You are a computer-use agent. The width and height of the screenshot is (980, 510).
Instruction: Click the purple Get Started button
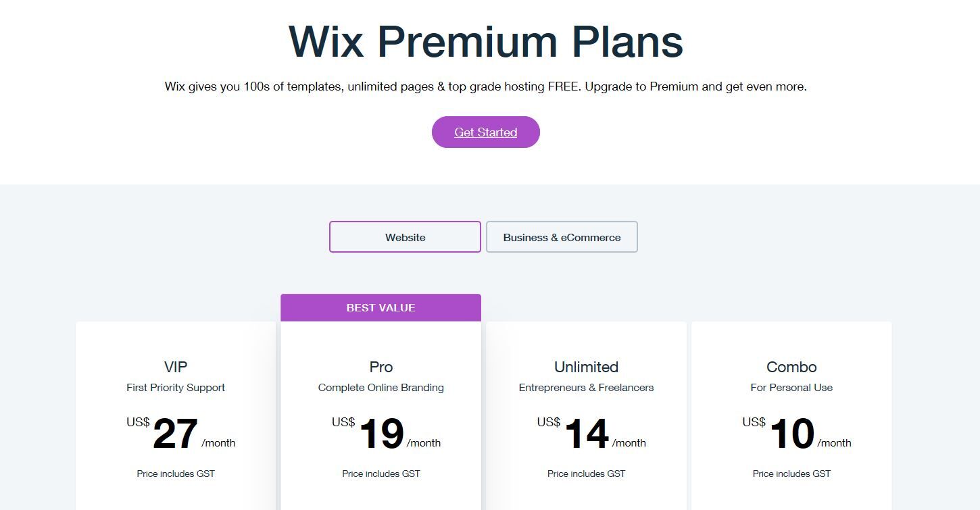[485, 132]
